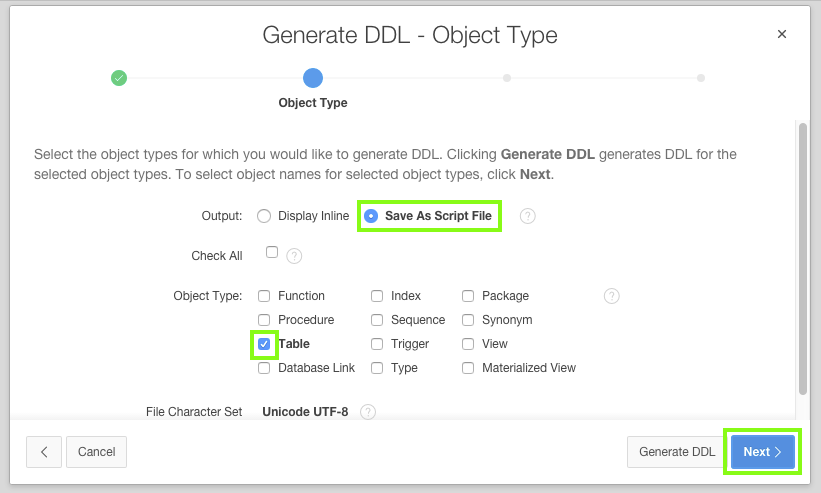The image size is (821, 493).
Task: Enable the Materialized View checkbox
Action: [x=468, y=368]
